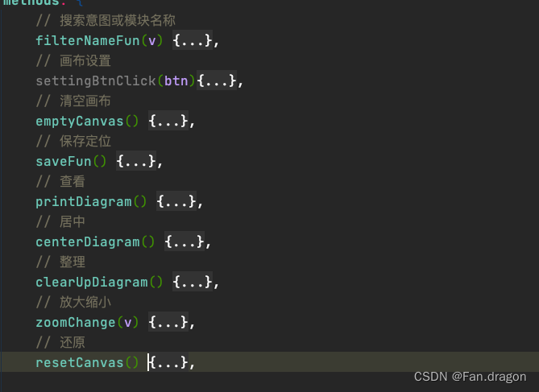Unfold the printDiagram method block
Image resolution: width=539 pixels, height=392 pixels.
[x=176, y=201]
